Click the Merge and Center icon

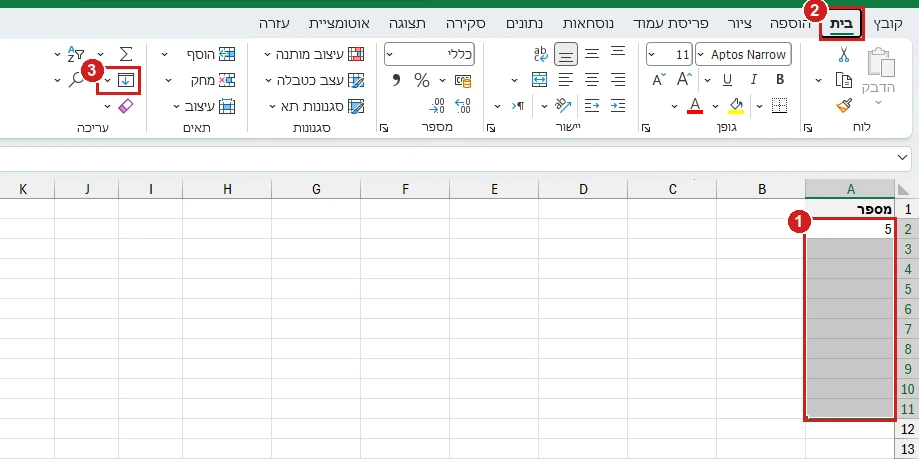pos(539,80)
